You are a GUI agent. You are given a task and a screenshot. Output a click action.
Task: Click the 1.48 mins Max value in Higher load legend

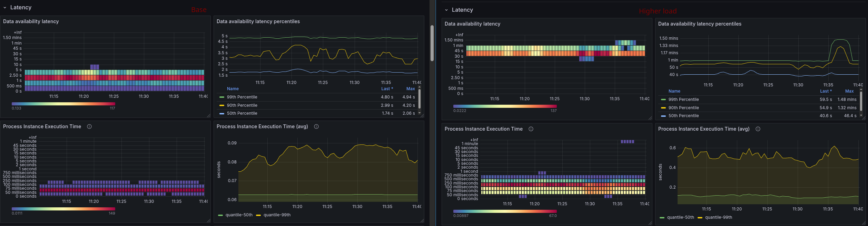click(x=847, y=100)
